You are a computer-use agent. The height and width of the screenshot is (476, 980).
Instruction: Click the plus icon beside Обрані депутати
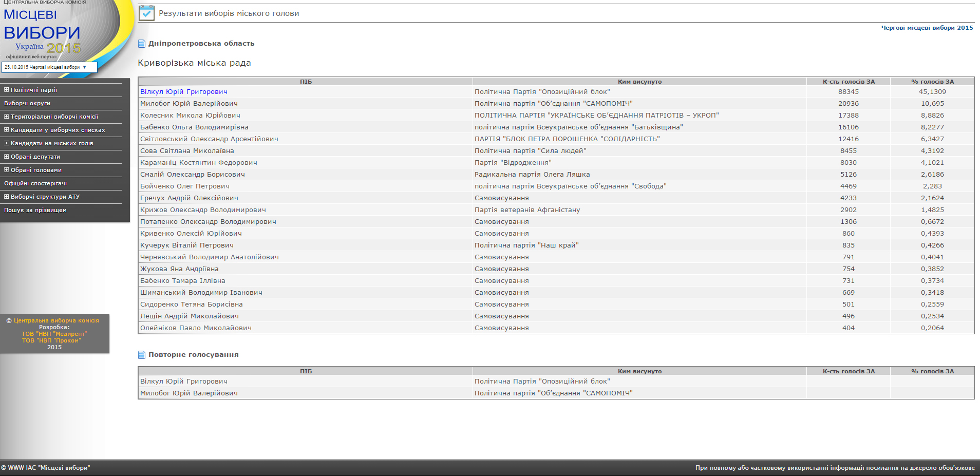6,157
